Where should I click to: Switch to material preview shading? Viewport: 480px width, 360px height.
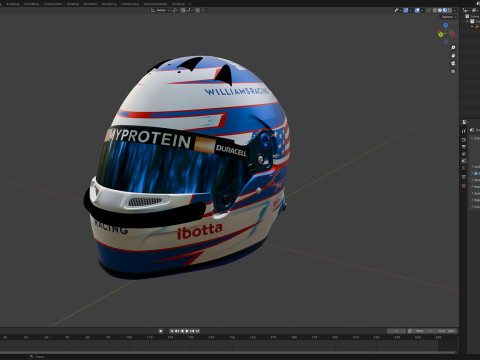pos(445,10)
